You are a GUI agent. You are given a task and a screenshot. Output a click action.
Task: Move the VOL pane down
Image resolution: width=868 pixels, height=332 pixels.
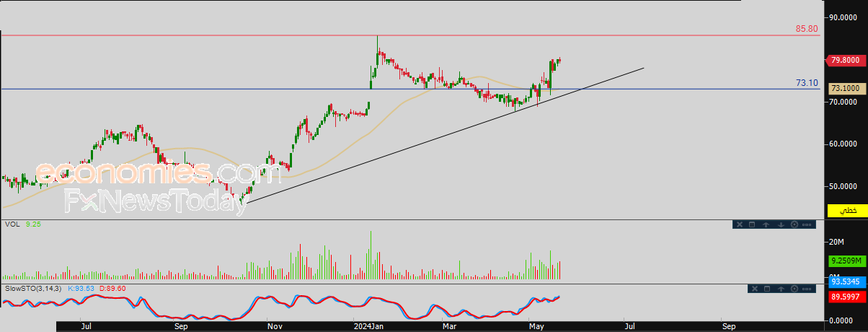pyautogui.click(x=781, y=224)
